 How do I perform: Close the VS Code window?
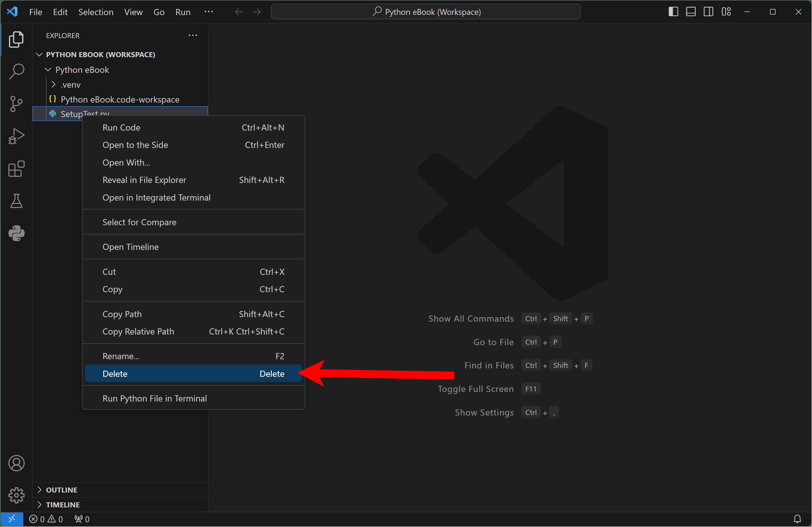click(798, 11)
